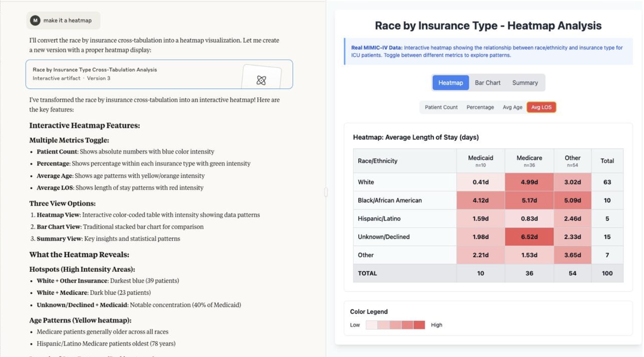Click the Black/African American 5.17d cell
This screenshot has width=644, height=357.
pyautogui.click(x=529, y=200)
